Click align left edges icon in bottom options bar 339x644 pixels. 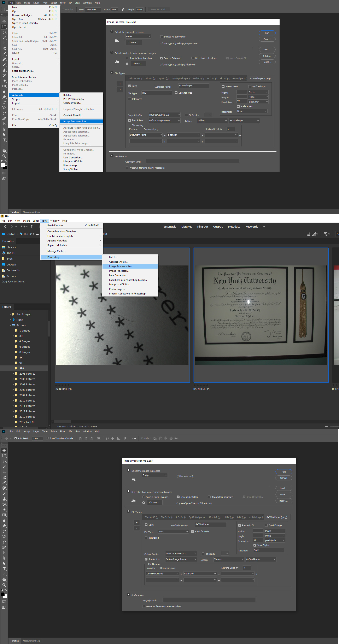81,438
